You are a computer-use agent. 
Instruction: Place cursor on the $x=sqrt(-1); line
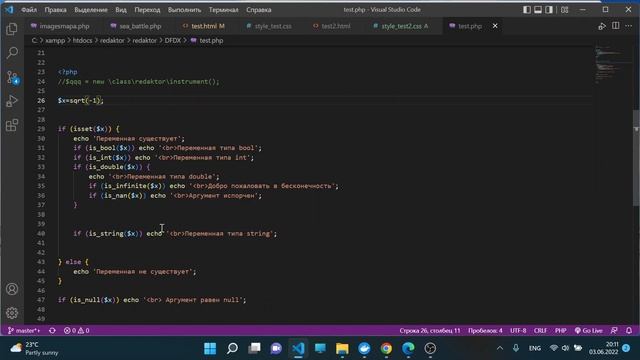pyautogui.click(x=80, y=100)
